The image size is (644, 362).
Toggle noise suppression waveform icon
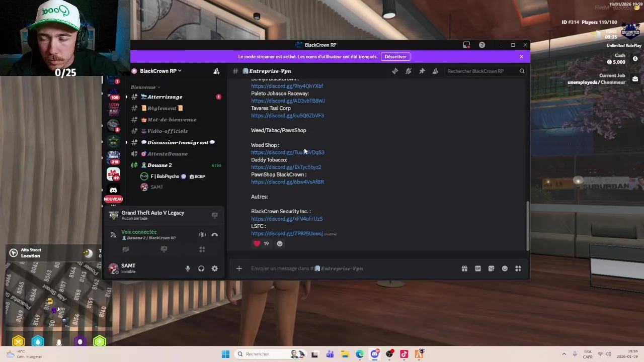point(202,235)
